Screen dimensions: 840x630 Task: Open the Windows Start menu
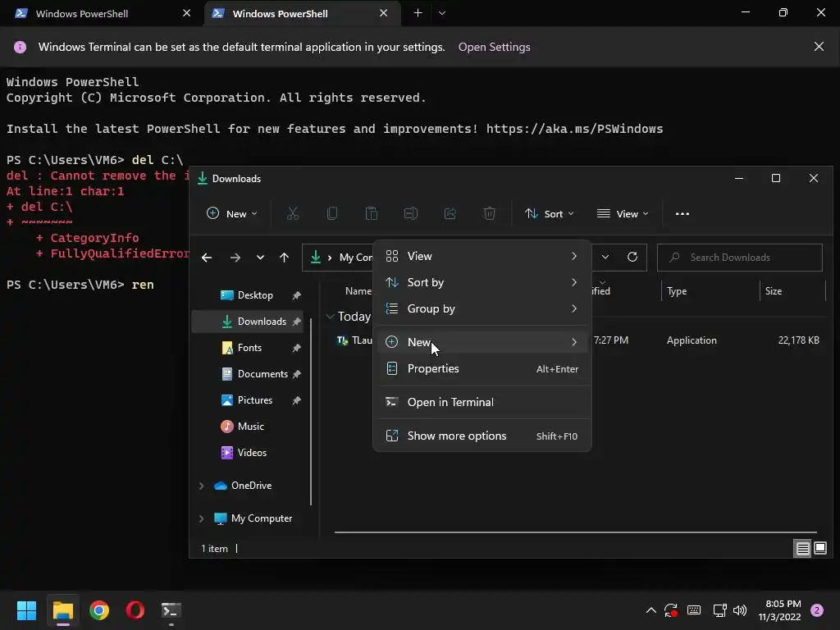pyautogui.click(x=26, y=610)
